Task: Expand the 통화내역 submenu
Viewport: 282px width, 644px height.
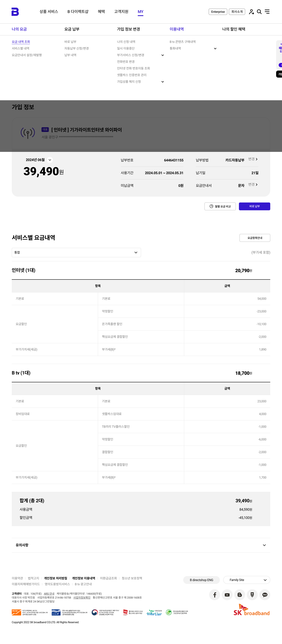Action: pyautogui.click(x=215, y=48)
